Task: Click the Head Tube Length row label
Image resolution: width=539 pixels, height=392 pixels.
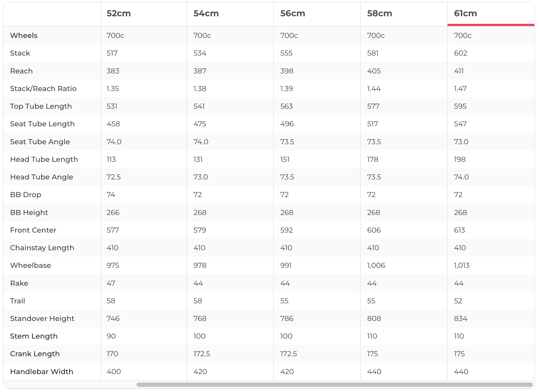Action: (44, 159)
